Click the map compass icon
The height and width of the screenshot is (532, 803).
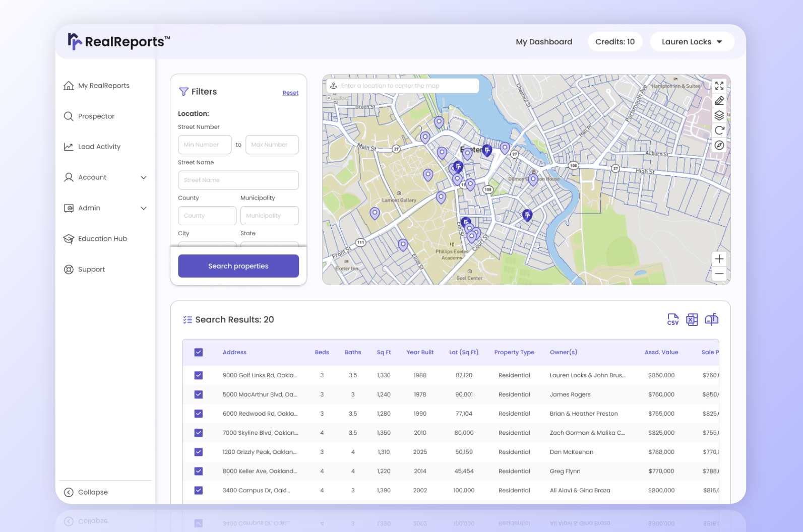point(719,145)
